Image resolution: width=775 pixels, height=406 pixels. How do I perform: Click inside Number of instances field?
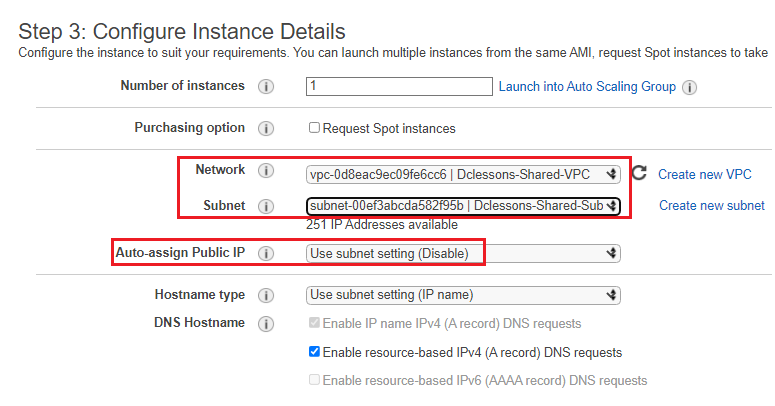coord(399,86)
